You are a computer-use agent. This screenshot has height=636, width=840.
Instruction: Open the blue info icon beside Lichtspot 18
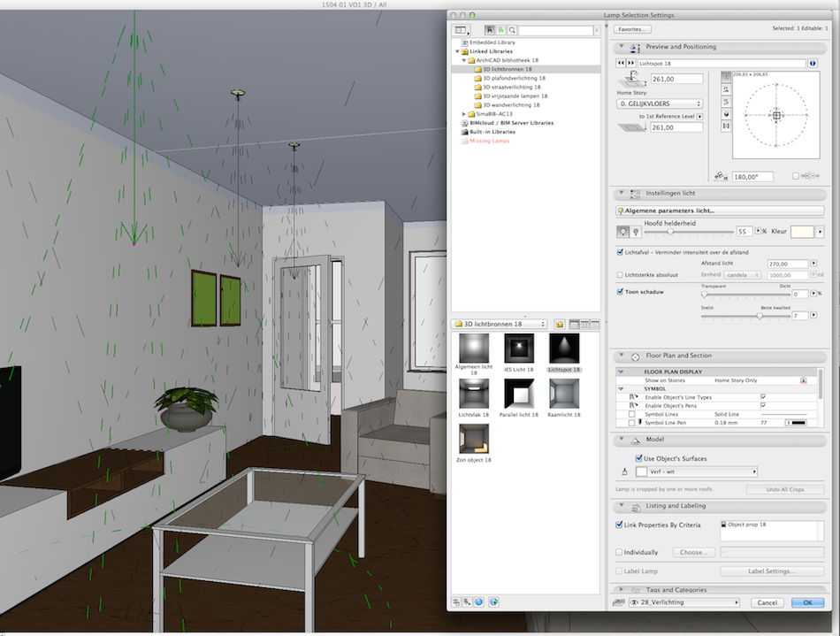pos(813,63)
